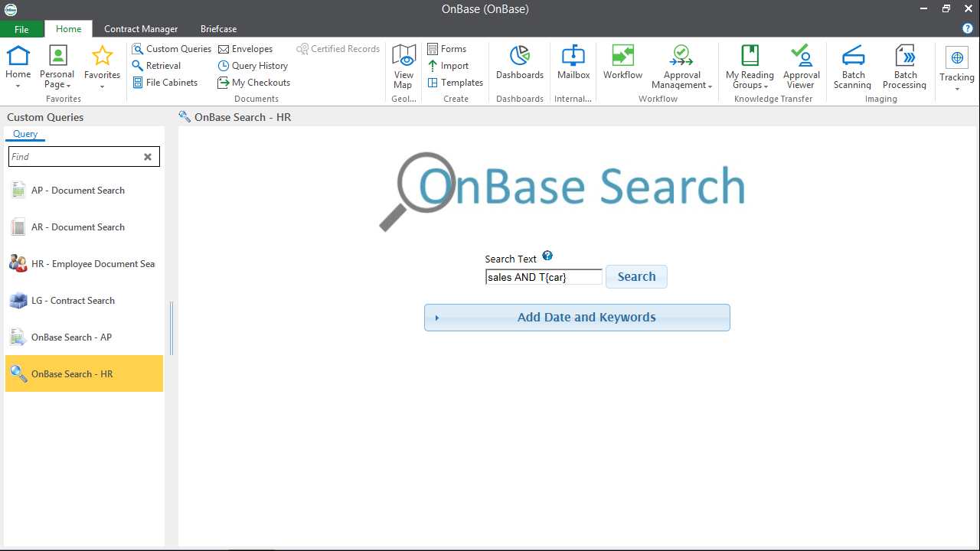Expand Add Date and Keywords section
This screenshot has height=551, width=980.
[x=577, y=318]
